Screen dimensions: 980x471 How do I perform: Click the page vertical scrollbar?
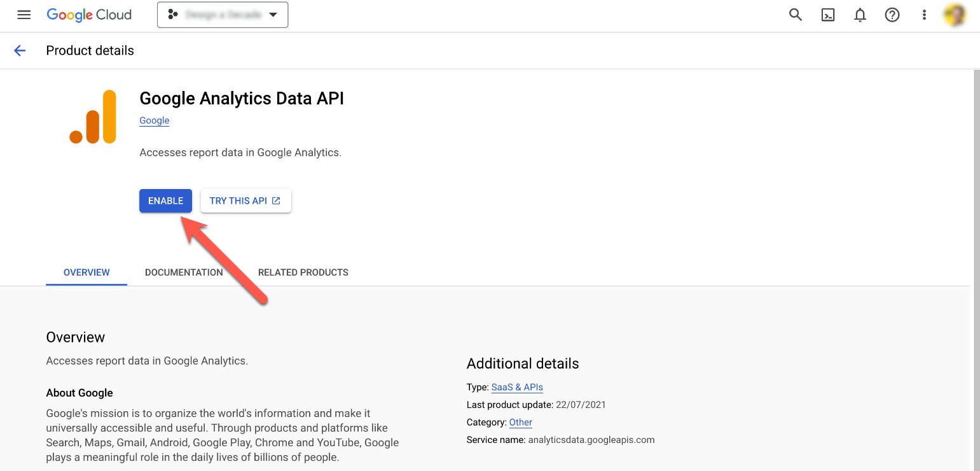point(976,271)
